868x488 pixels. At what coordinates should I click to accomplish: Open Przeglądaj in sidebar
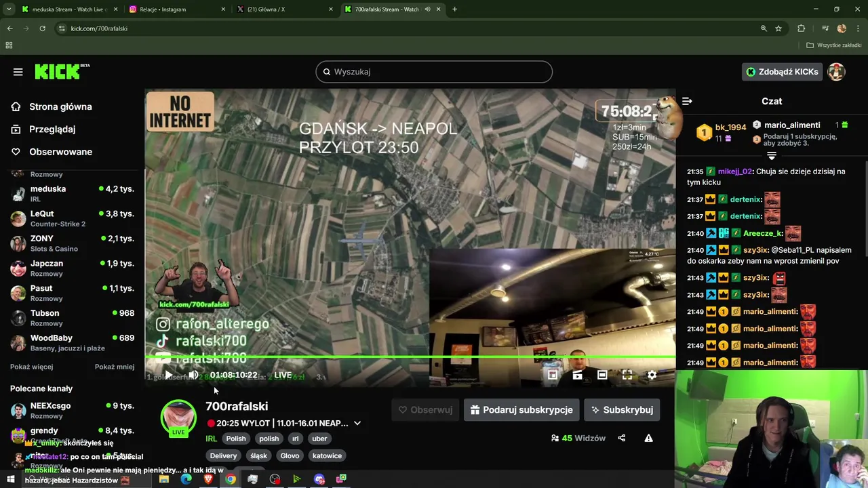click(43, 129)
